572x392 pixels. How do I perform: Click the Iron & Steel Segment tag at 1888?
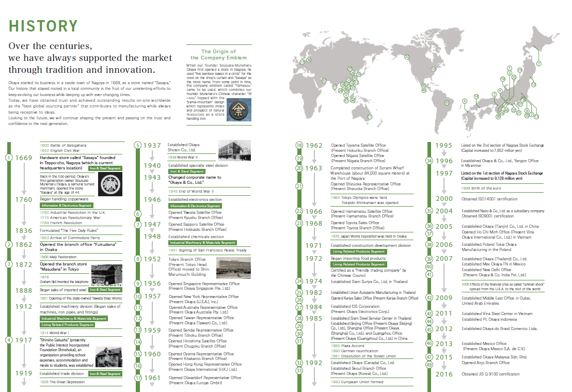coord(105,290)
